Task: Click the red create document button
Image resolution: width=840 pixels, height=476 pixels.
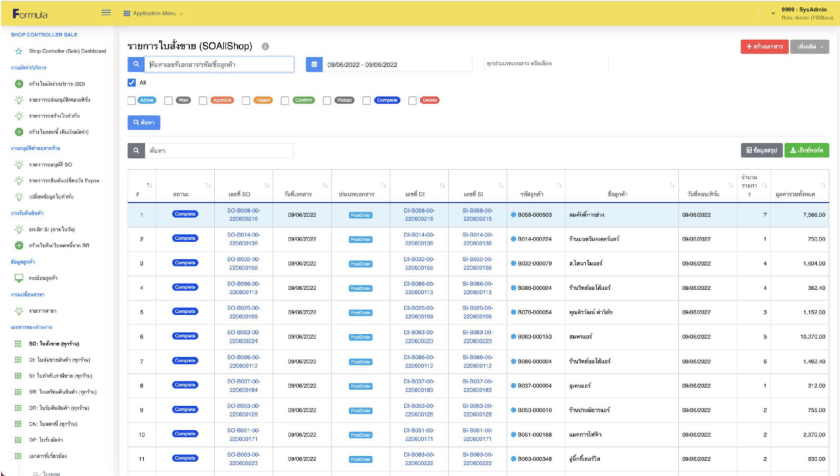Action: [x=764, y=47]
